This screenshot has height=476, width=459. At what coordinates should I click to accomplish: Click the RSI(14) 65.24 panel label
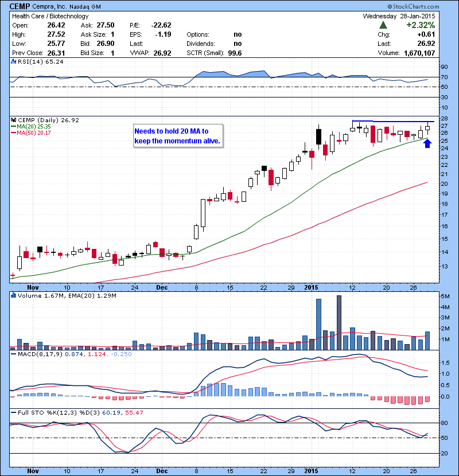pos(41,61)
